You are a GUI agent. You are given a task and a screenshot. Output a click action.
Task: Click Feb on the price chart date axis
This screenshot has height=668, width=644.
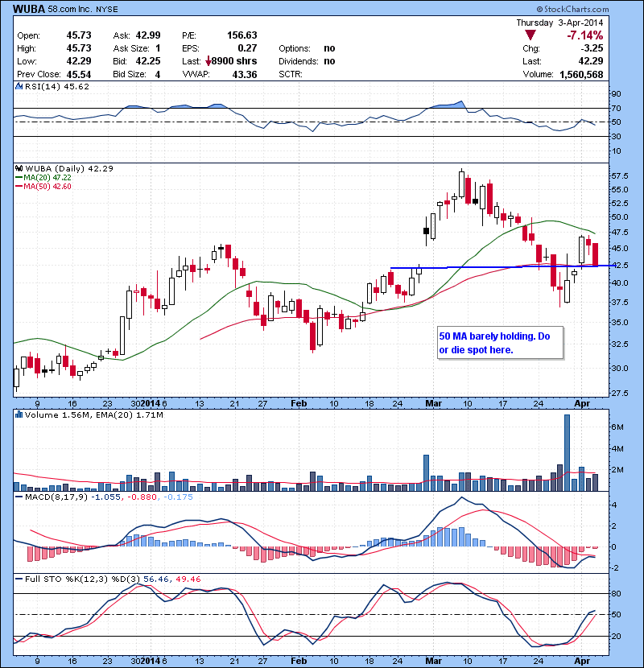pyautogui.click(x=299, y=403)
